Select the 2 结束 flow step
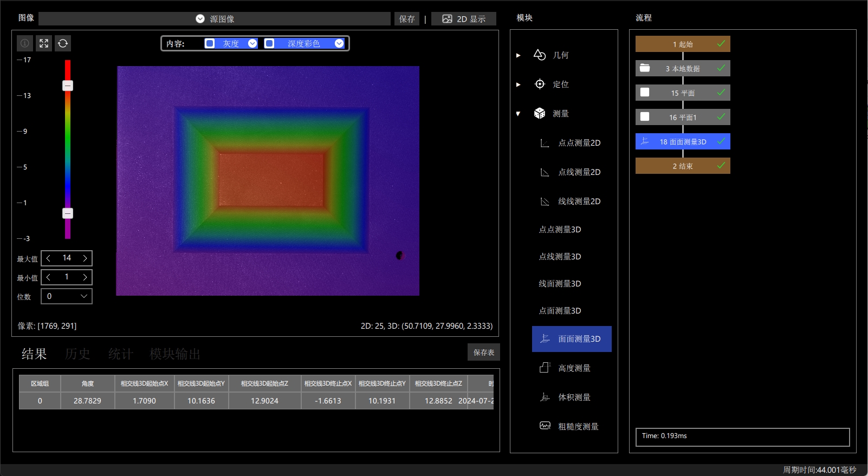The width and height of the screenshot is (868, 476). pyautogui.click(x=683, y=166)
